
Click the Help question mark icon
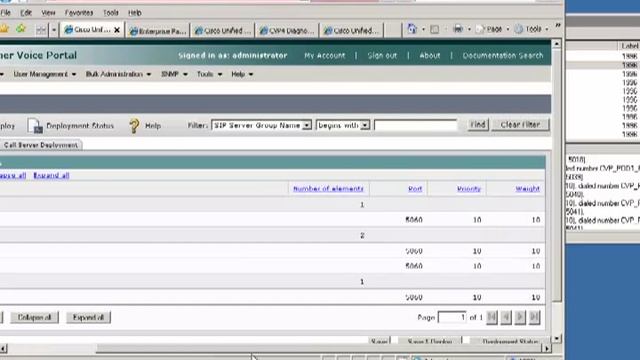point(134,126)
